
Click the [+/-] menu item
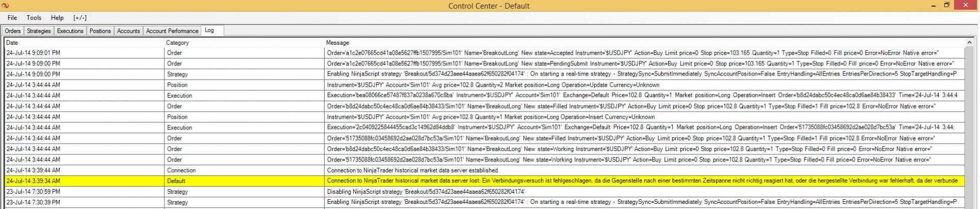click(x=80, y=18)
